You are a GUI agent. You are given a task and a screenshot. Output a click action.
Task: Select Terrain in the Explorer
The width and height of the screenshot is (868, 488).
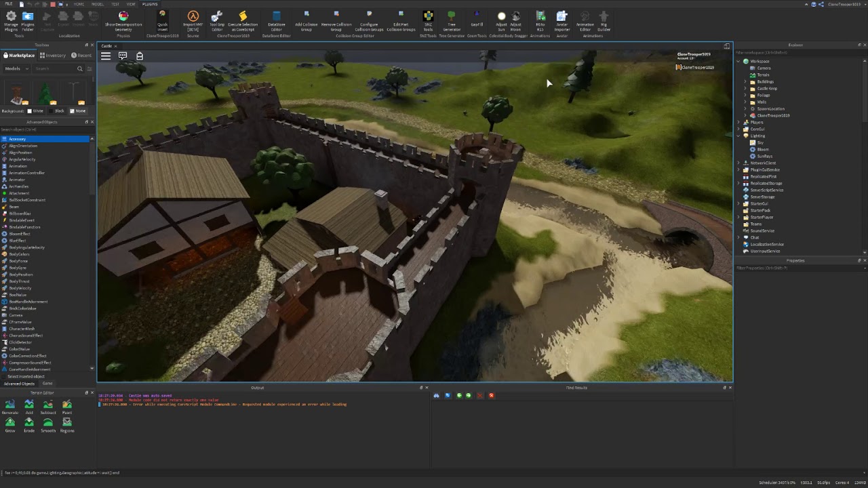pos(763,75)
